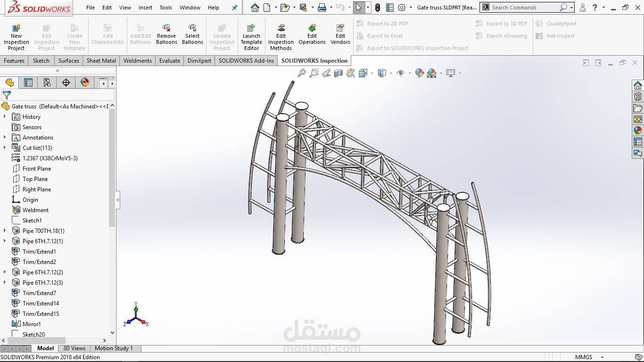Select Mirror1 feature in tree
644x362 pixels.
[x=32, y=324]
